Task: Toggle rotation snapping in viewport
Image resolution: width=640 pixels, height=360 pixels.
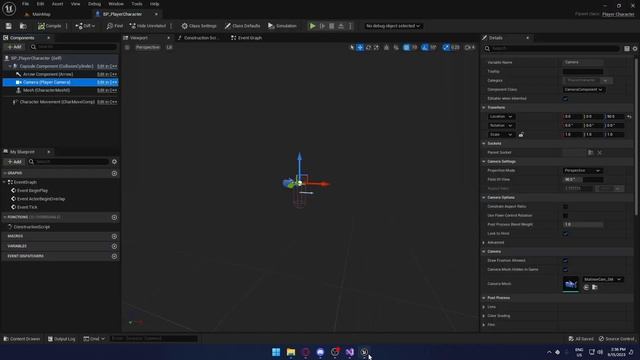Action: click(425, 47)
